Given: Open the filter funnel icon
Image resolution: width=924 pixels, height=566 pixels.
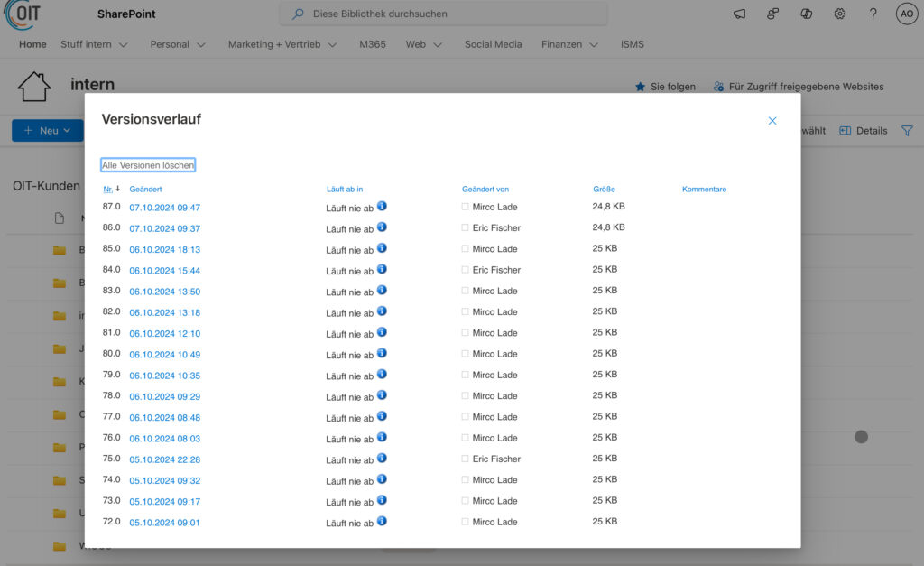Looking at the screenshot, I should [x=907, y=131].
